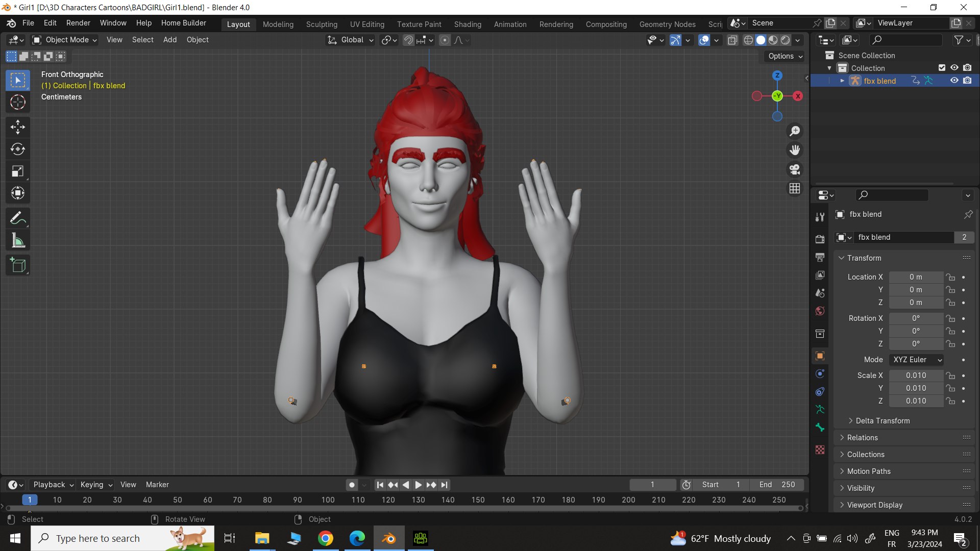The height and width of the screenshot is (551, 980).
Task: Open the Options dropdown in viewport
Action: 785,56
